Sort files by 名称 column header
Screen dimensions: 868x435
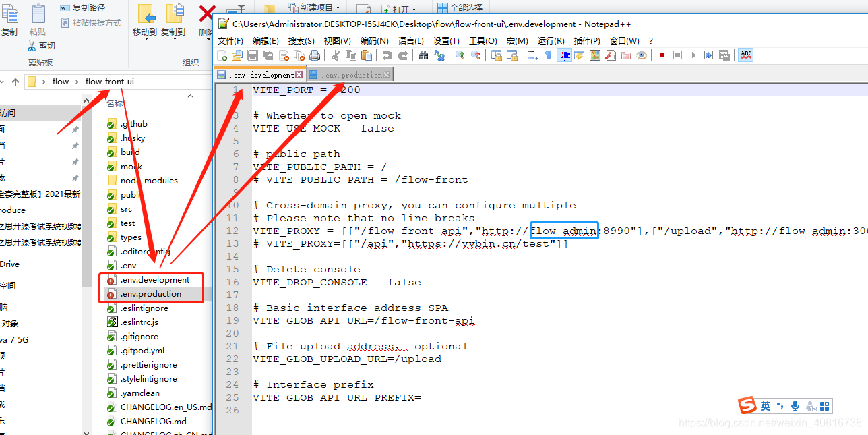click(115, 103)
